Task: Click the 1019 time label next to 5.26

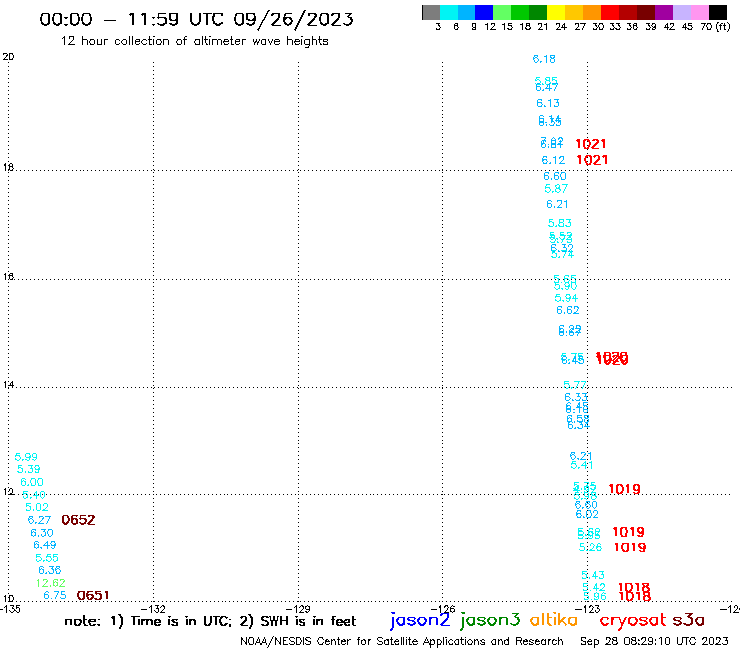Action: pos(630,547)
